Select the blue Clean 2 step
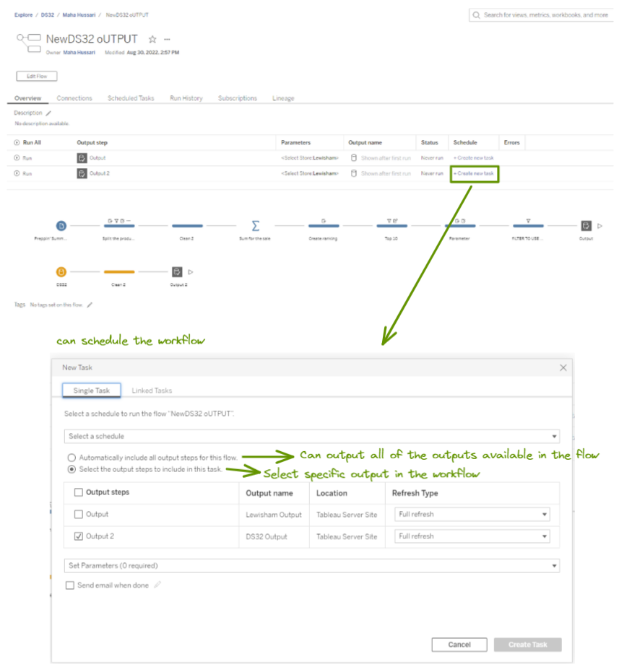This screenshot has height=672, width=619. click(x=187, y=226)
